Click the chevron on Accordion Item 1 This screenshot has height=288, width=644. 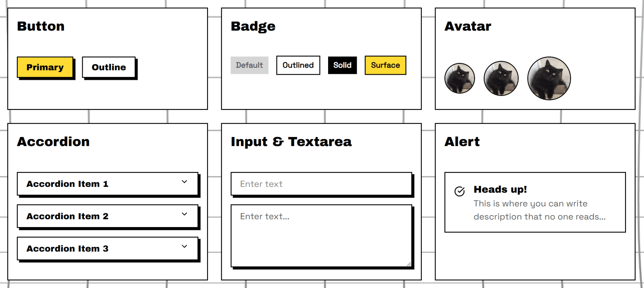pyautogui.click(x=184, y=182)
